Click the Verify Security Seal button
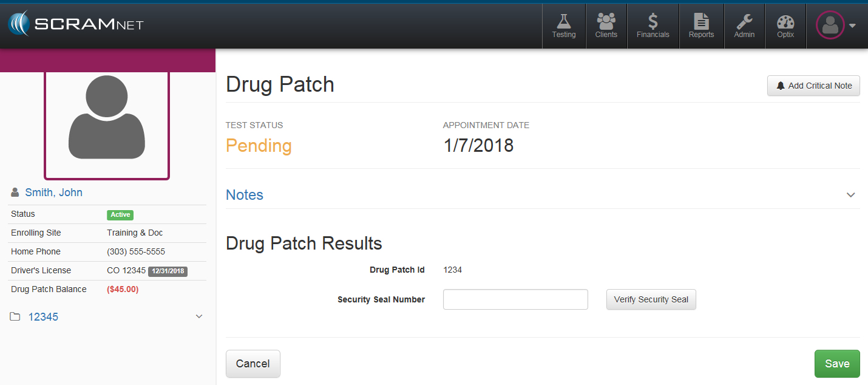Image resolution: width=868 pixels, height=385 pixels. [x=651, y=299]
